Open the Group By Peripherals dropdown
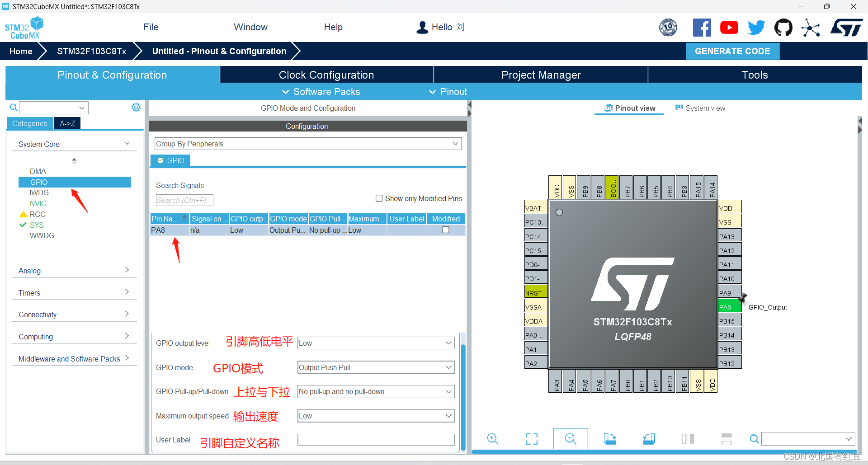The height and width of the screenshot is (465, 868). [308, 144]
